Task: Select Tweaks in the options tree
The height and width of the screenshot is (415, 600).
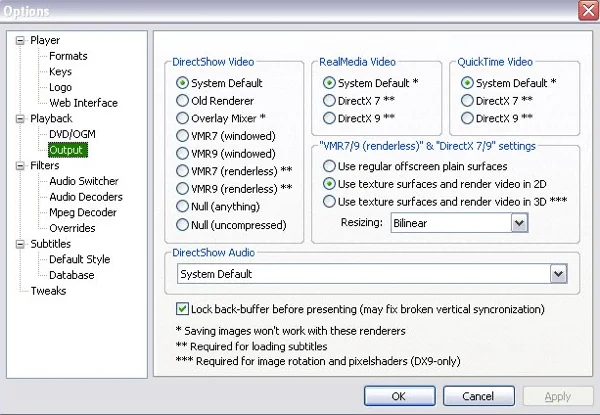Action: tap(48, 291)
